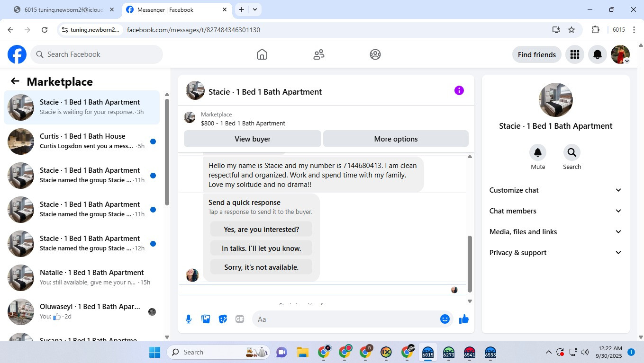Open the browser Extensions puzzle icon
The height and width of the screenshot is (363, 644).
(x=596, y=30)
